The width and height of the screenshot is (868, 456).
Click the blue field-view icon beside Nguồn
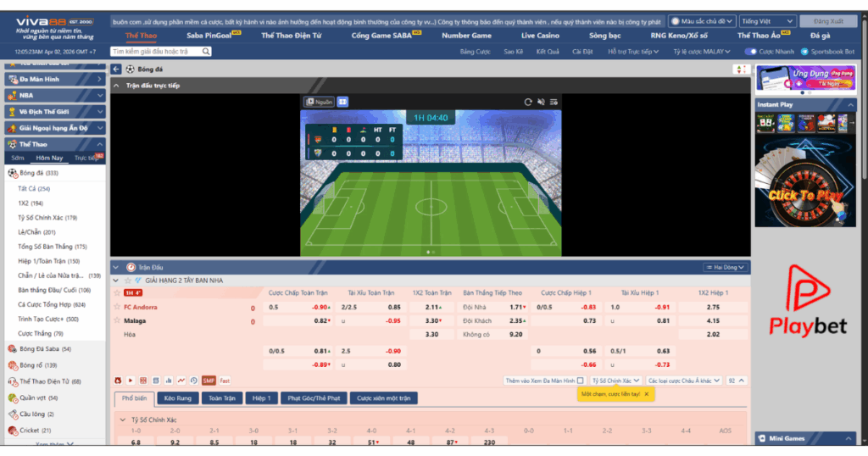342,102
